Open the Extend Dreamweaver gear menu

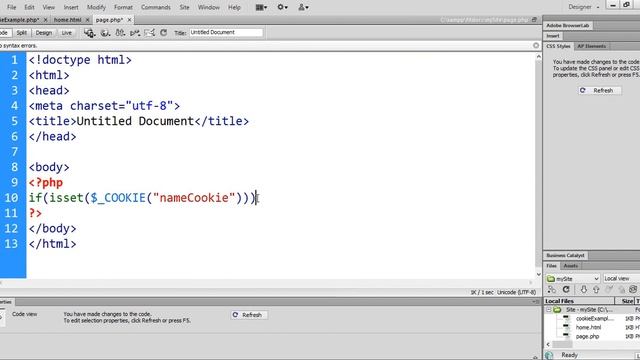[282, 7]
